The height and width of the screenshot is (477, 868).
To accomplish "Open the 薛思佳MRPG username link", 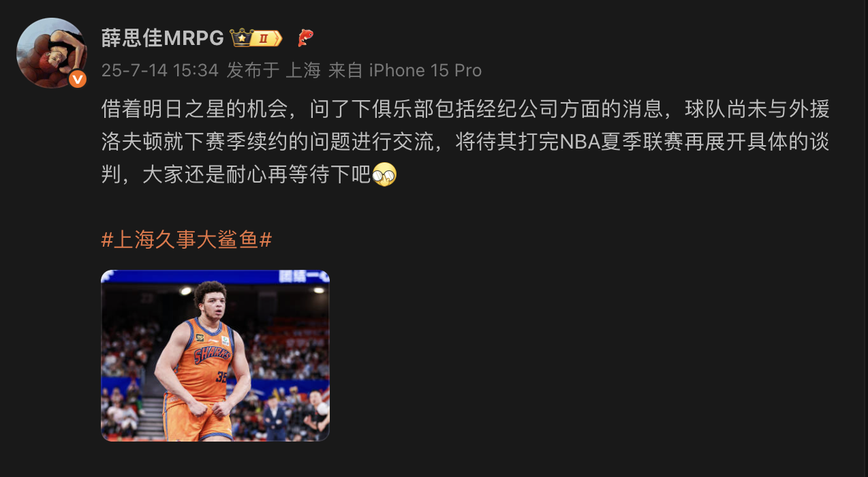I will click(x=162, y=38).
